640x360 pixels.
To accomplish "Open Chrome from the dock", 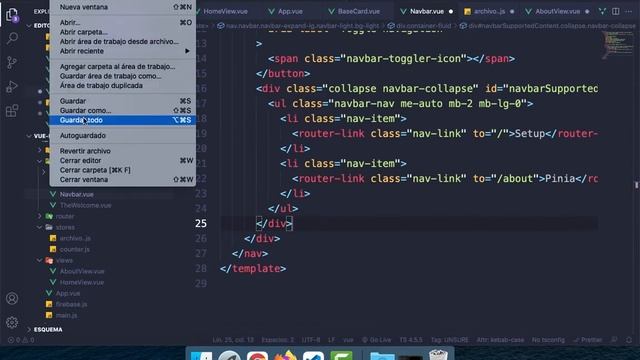I will point(257,355).
